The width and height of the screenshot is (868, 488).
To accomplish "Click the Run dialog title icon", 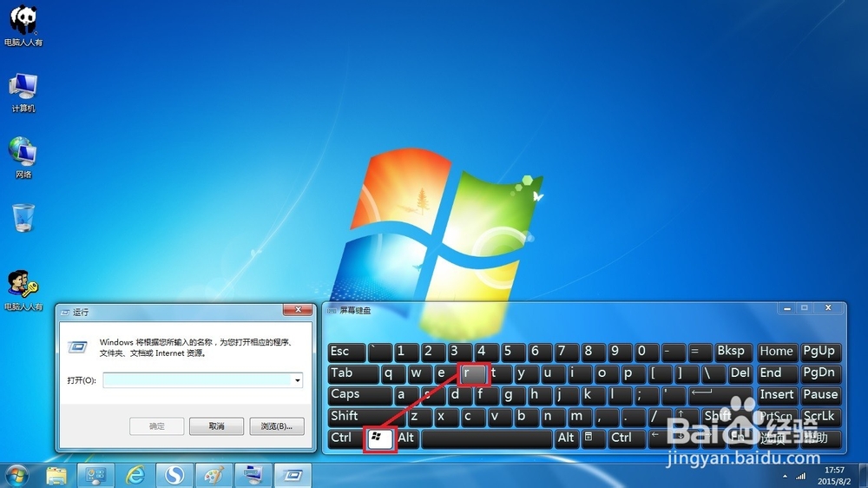I will pos(65,313).
